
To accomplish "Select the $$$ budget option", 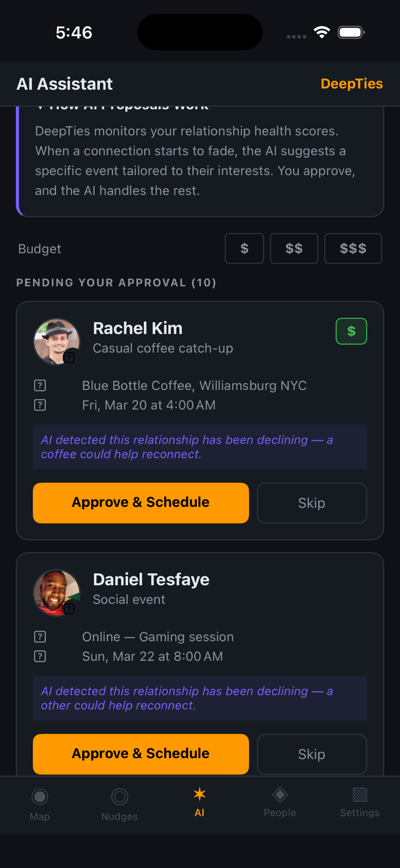I will (353, 249).
